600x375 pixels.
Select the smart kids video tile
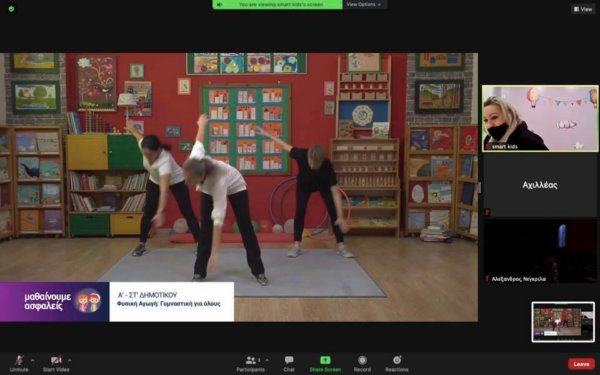[540, 118]
